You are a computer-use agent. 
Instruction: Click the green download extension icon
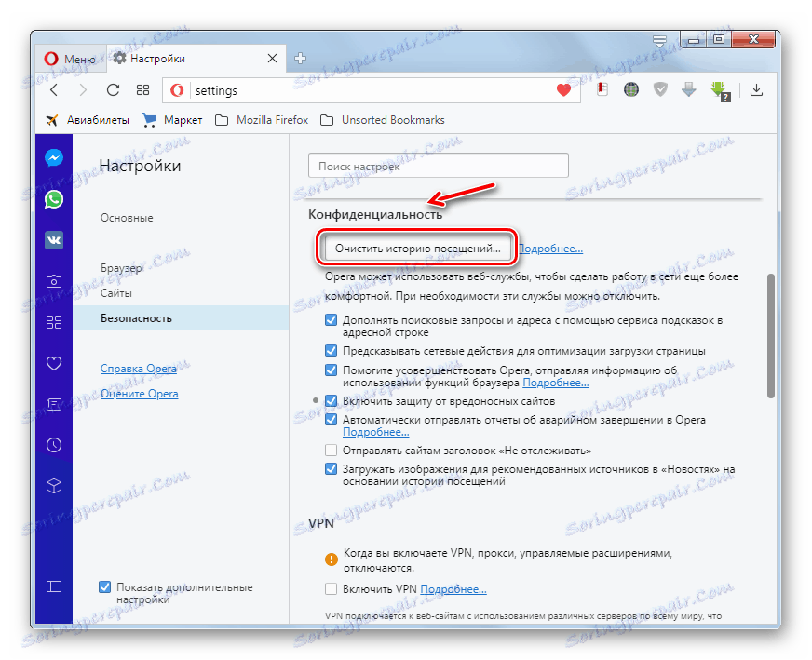pyautogui.click(x=721, y=91)
